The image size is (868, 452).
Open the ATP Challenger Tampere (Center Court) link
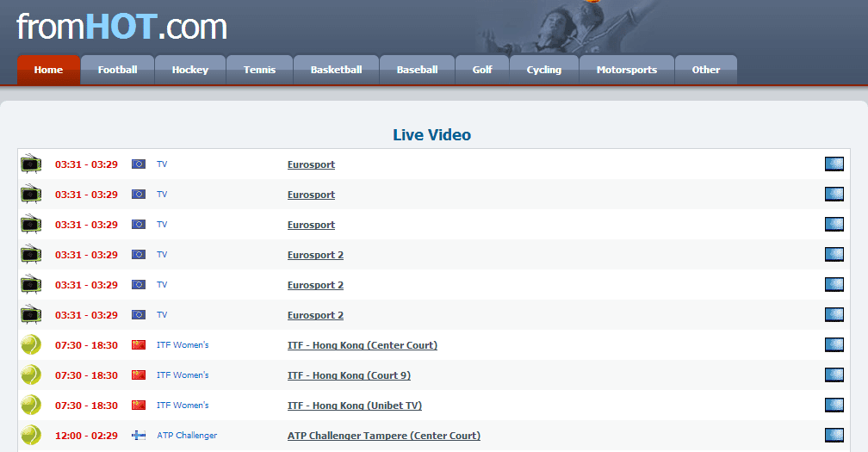point(383,436)
